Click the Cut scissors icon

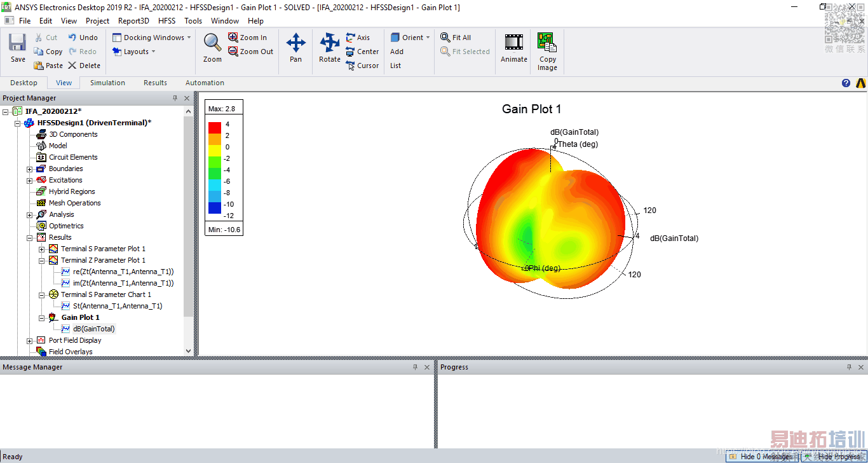[39, 38]
